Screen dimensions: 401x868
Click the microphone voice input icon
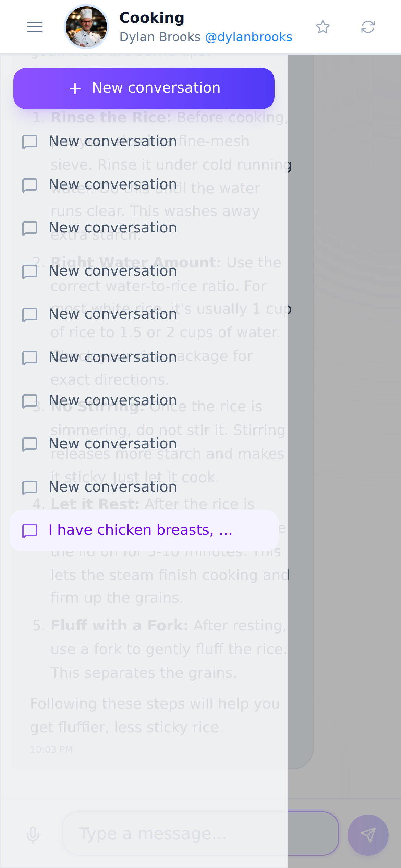33,834
